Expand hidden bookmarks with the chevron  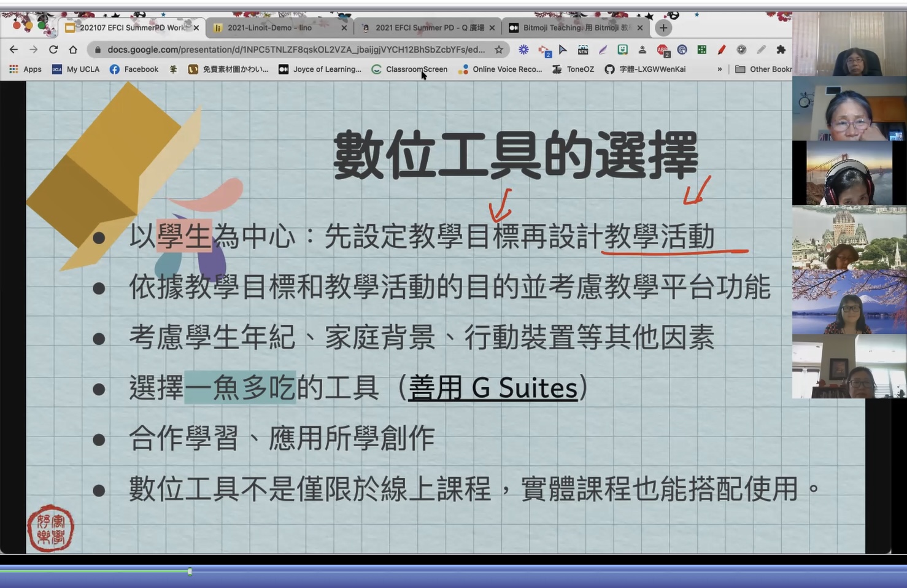[719, 69]
